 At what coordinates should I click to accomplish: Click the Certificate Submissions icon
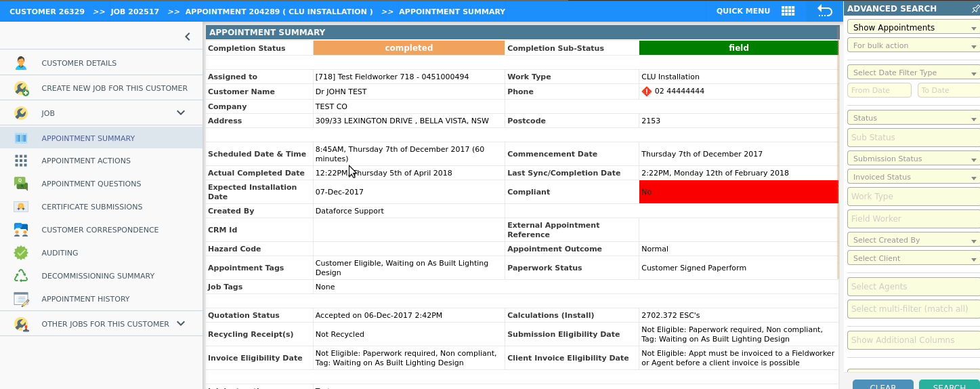click(21, 207)
